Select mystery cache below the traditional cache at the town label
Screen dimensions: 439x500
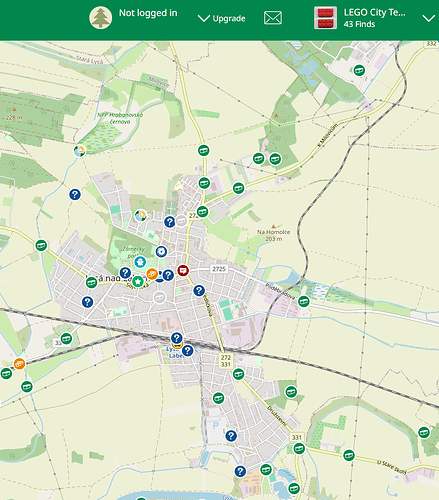pyautogui.click(x=87, y=302)
